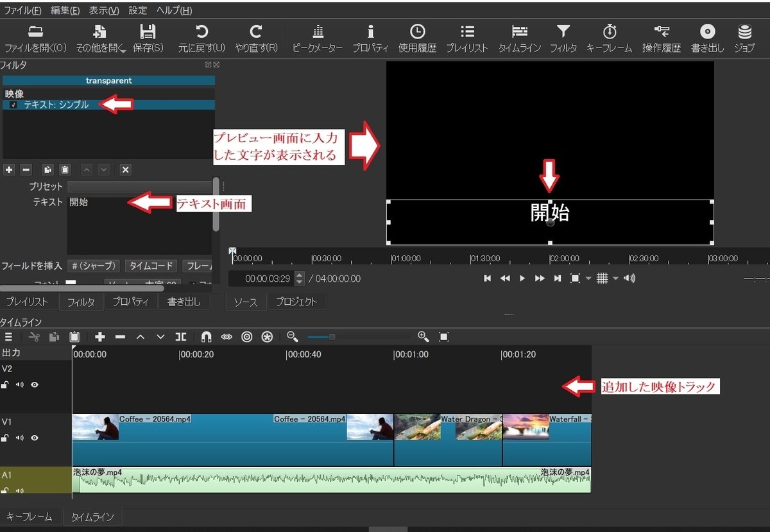The image size is (770, 532).
Task: Open プリセット preset dropdown
Action: pyautogui.click(x=139, y=186)
